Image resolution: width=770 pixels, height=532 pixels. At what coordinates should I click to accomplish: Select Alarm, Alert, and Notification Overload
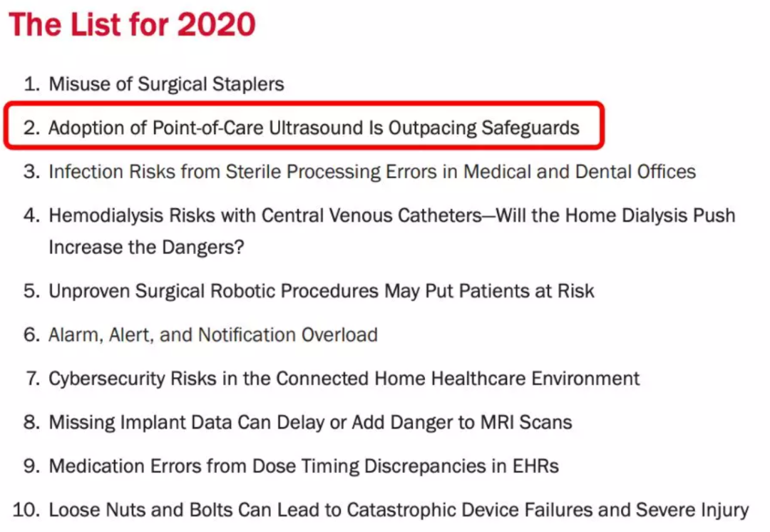213,335
